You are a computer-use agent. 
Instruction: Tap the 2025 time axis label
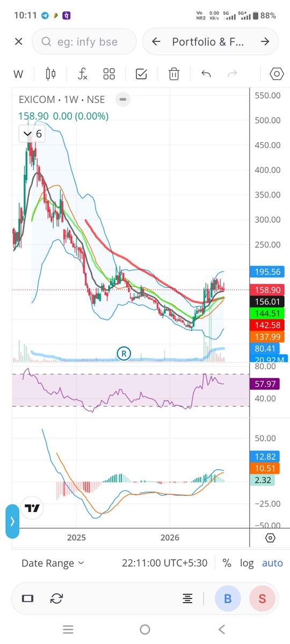76,537
